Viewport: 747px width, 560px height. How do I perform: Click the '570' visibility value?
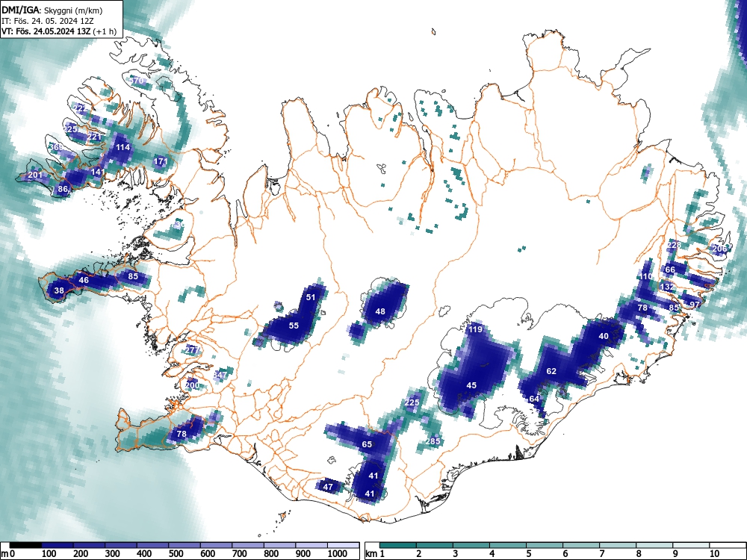[x=137, y=81]
